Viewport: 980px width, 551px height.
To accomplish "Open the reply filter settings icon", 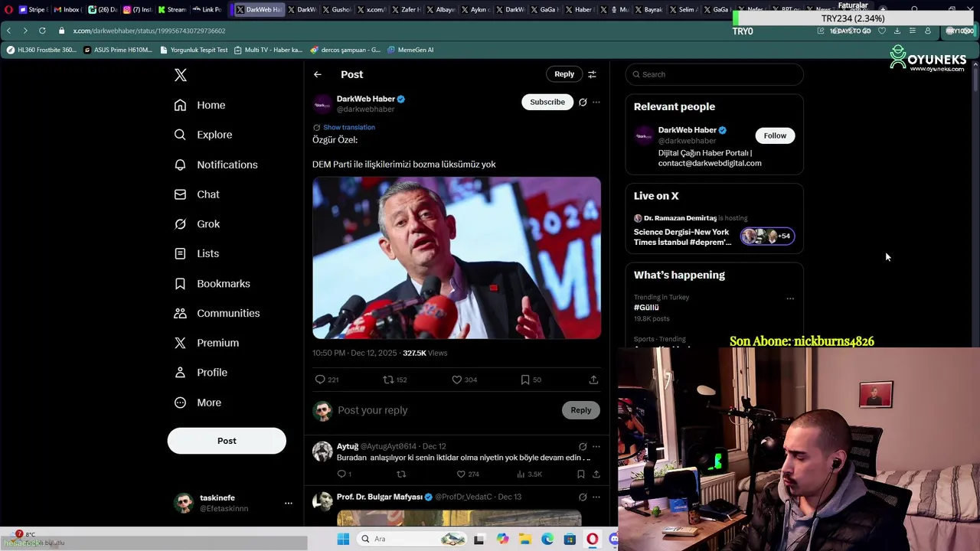I will point(592,74).
